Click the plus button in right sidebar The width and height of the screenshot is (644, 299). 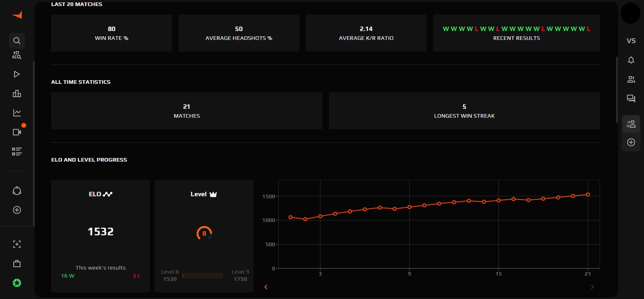[x=631, y=142]
